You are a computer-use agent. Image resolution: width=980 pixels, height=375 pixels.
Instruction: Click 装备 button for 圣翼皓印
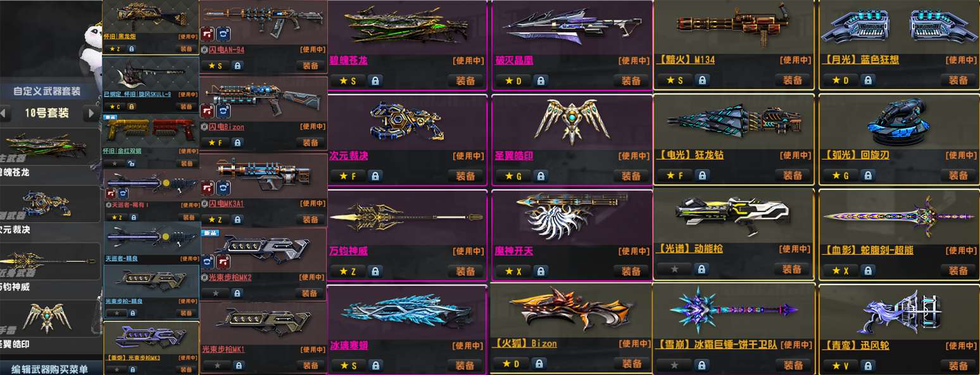631,176
